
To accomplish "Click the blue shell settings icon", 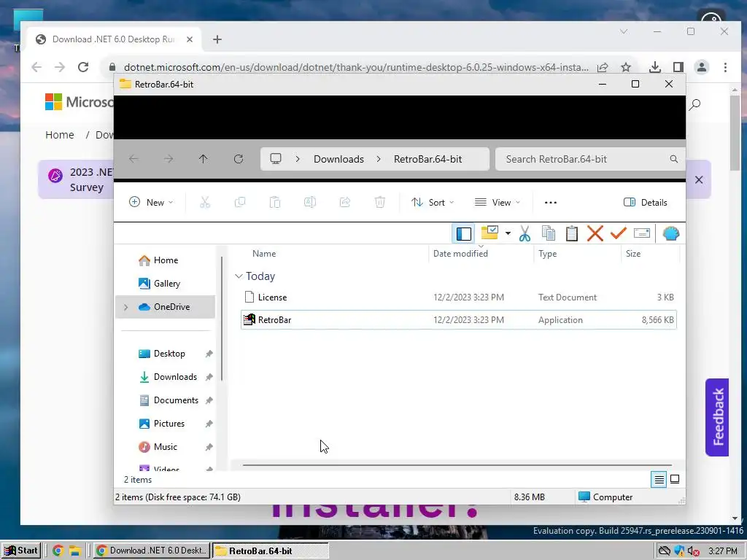I will [671, 233].
